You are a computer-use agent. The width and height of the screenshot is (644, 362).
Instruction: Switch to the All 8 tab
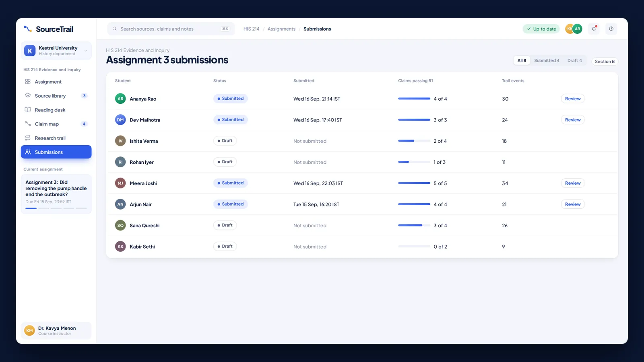tap(522, 60)
